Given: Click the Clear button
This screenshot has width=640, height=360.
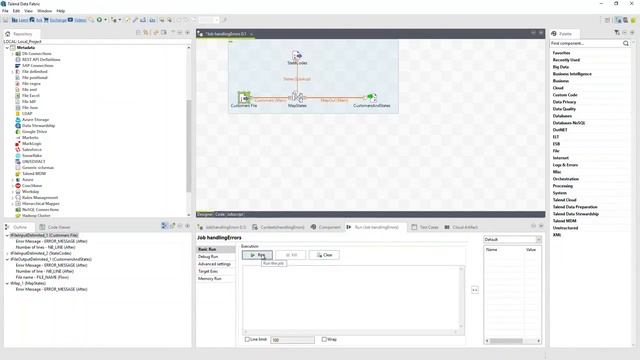Looking at the screenshot, I should 324,255.
